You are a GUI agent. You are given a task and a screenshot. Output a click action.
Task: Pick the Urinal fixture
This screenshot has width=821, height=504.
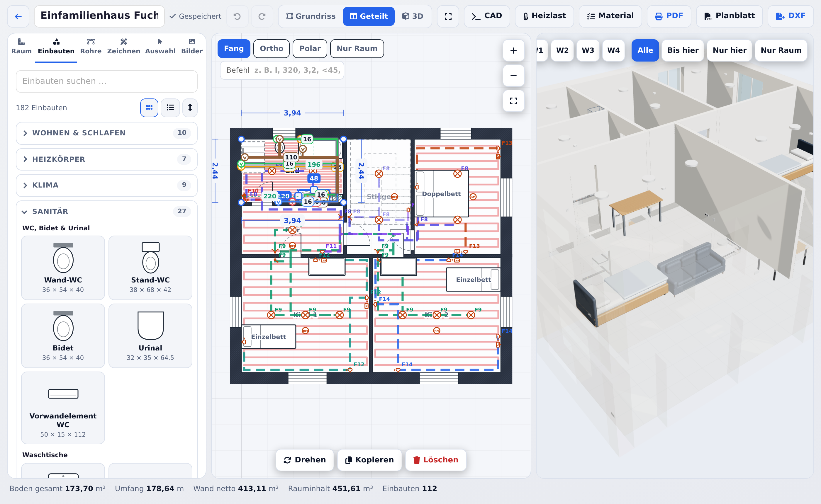(150, 336)
